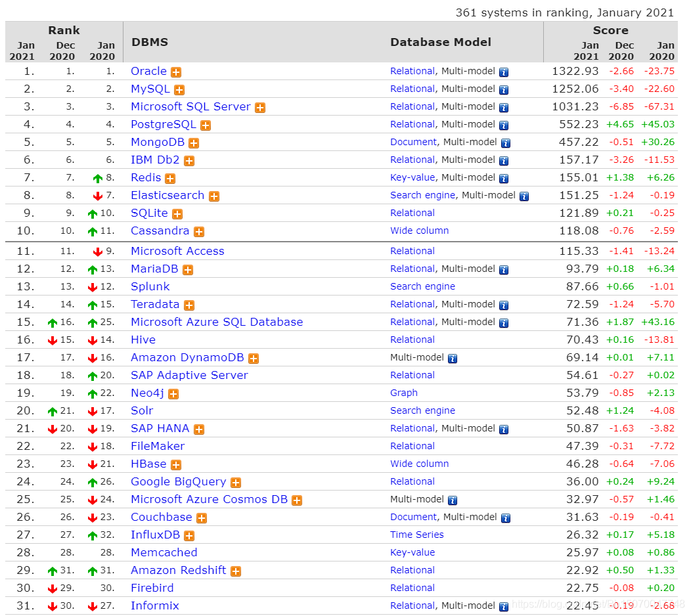This screenshot has height=616, width=691.
Task: Click info icon in Informix's row
Action: point(504,607)
